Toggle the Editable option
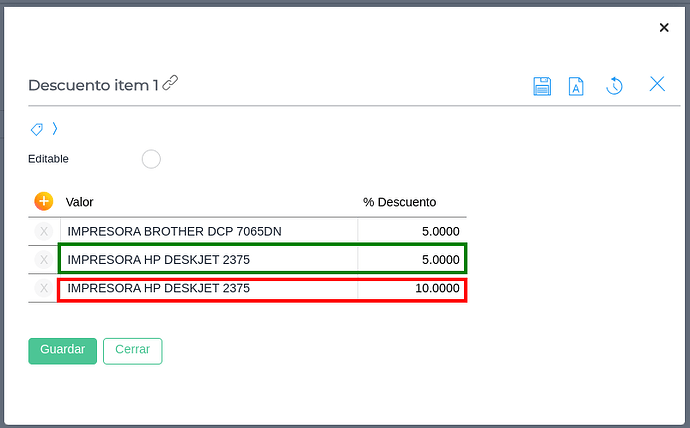690x428 pixels. click(x=151, y=159)
